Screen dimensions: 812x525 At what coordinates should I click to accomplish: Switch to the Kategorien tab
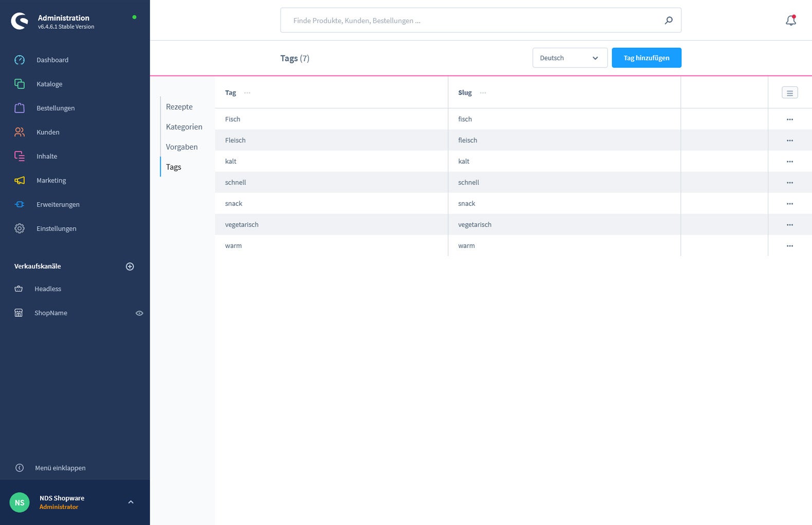[184, 127]
